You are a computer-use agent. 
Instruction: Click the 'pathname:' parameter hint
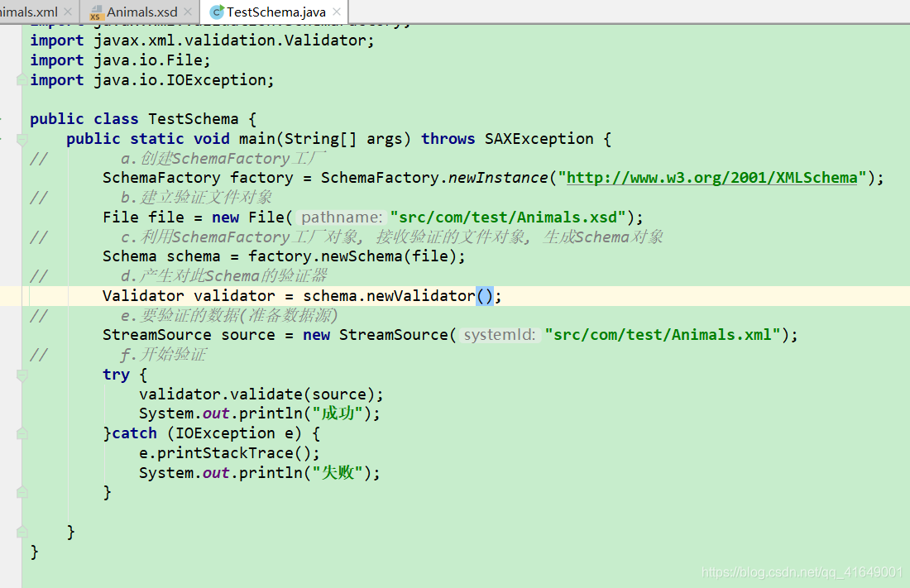coord(341,218)
